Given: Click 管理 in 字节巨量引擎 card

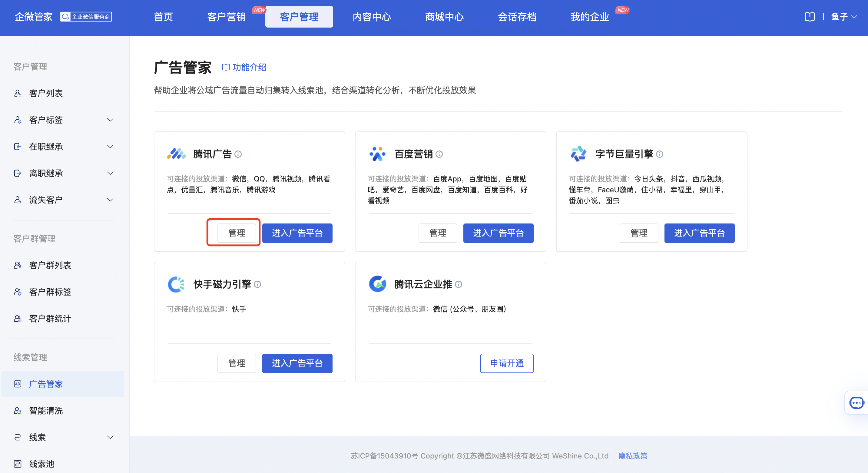Looking at the screenshot, I should coord(639,233).
